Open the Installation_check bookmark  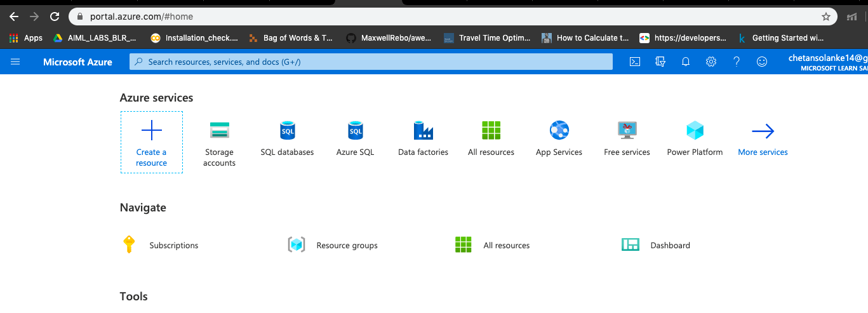pos(194,38)
